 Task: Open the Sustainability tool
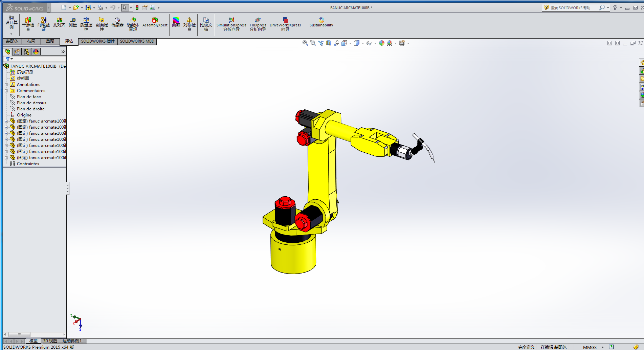[x=320, y=22]
